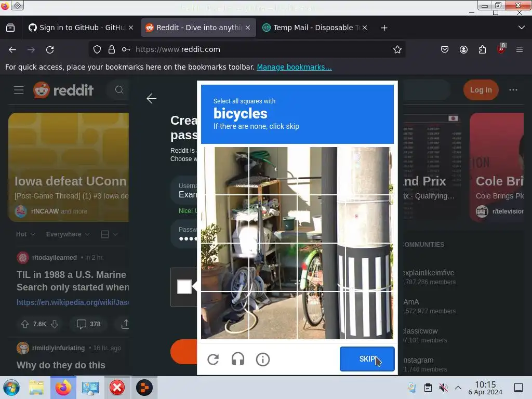Tick the captcha checkbox in signup form
532x399 pixels.
(184, 287)
